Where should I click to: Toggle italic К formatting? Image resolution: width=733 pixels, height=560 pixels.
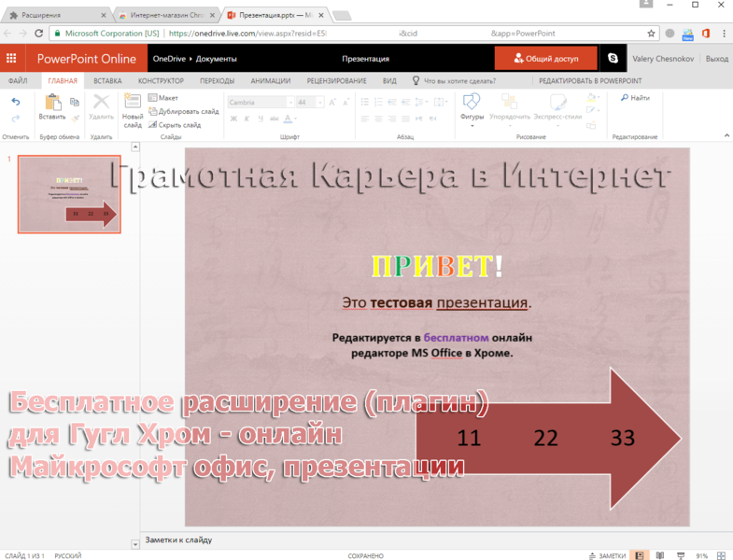point(247,119)
